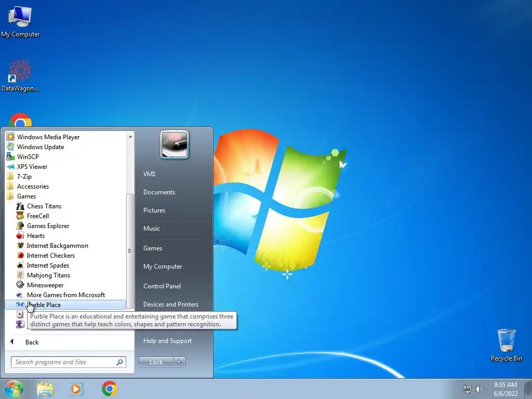This screenshot has height=399, width=532.
Task: Open Windows Explorer from the taskbar
Action: coord(45,389)
